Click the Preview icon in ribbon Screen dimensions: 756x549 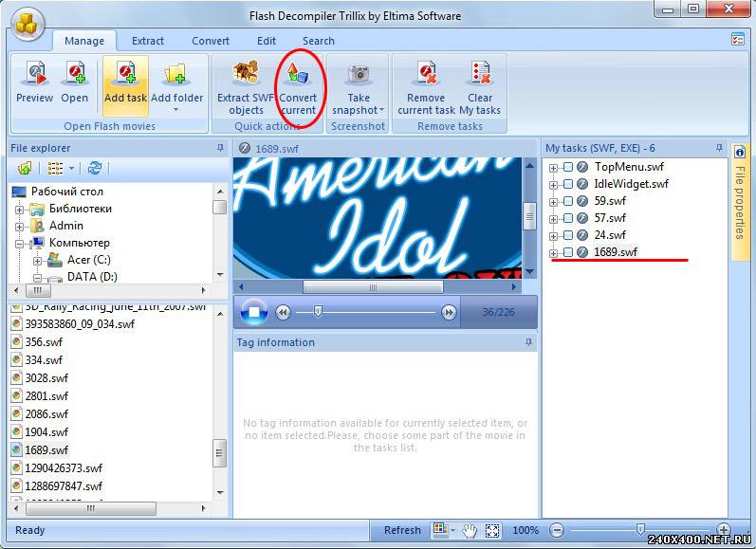pos(35,74)
